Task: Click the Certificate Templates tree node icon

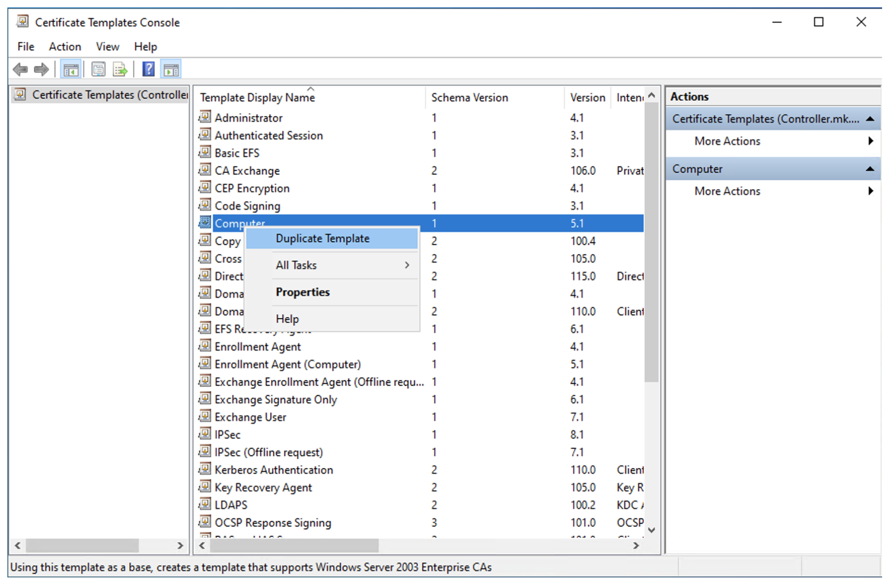Action: pyautogui.click(x=20, y=94)
